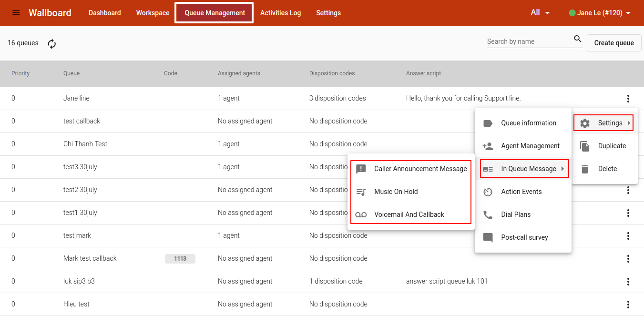The height and width of the screenshot is (316, 644).
Task: Click the Search by name input field
Action: (529, 41)
